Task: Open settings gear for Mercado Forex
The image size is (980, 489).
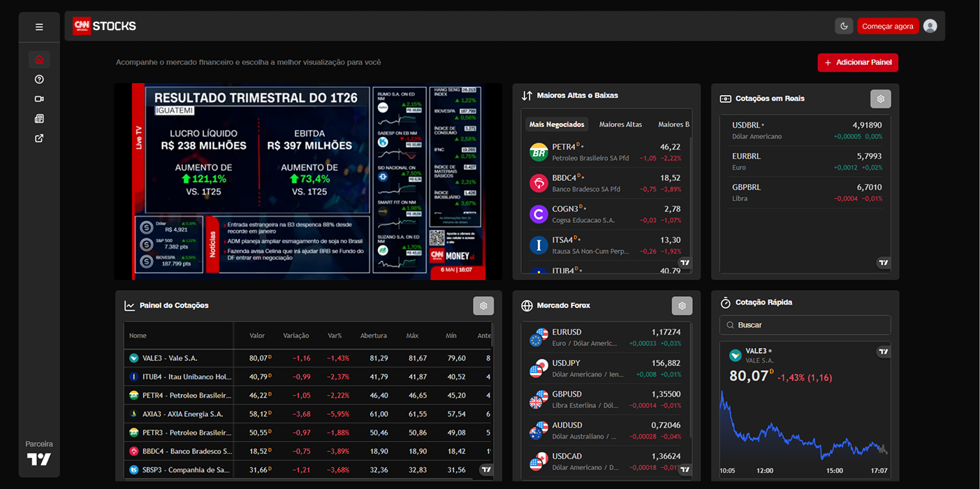Action: click(x=682, y=305)
